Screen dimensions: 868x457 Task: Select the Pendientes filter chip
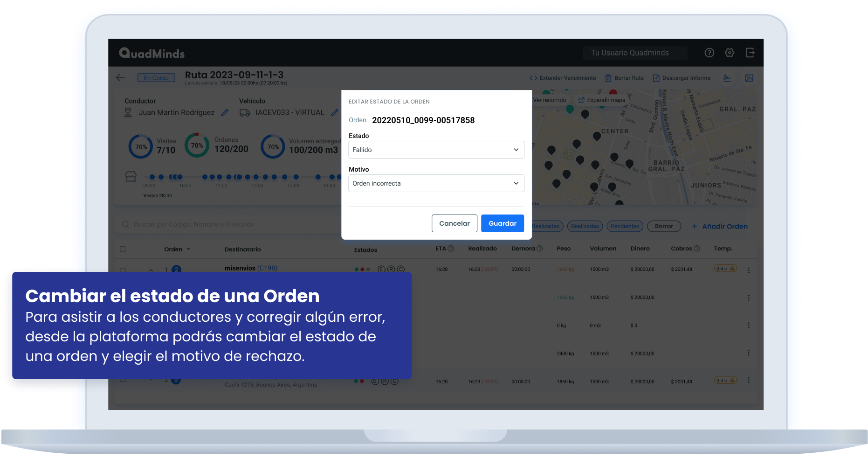(x=625, y=226)
